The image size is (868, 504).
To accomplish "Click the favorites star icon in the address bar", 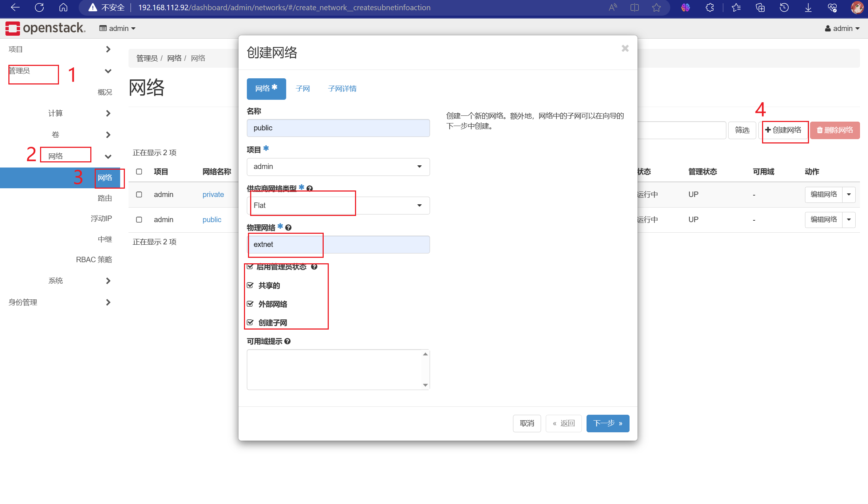I will click(x=656, y=7).
